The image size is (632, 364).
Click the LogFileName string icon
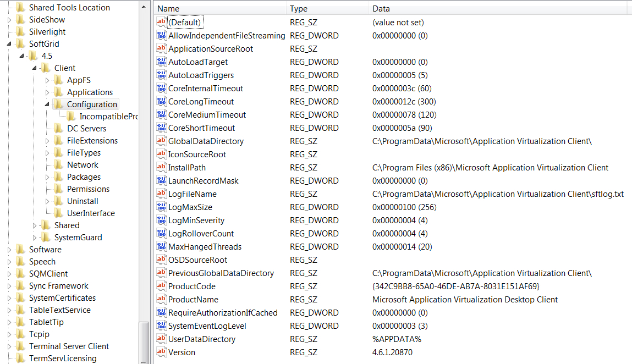click(x=161, y=194)
